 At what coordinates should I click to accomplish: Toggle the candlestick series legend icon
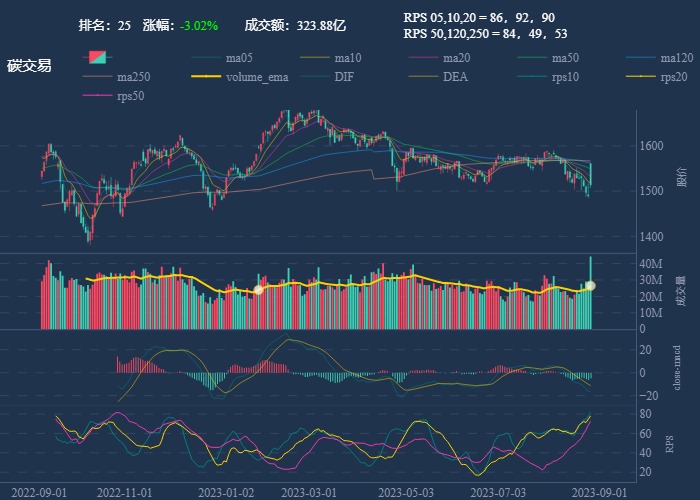(x=96, y=57)
